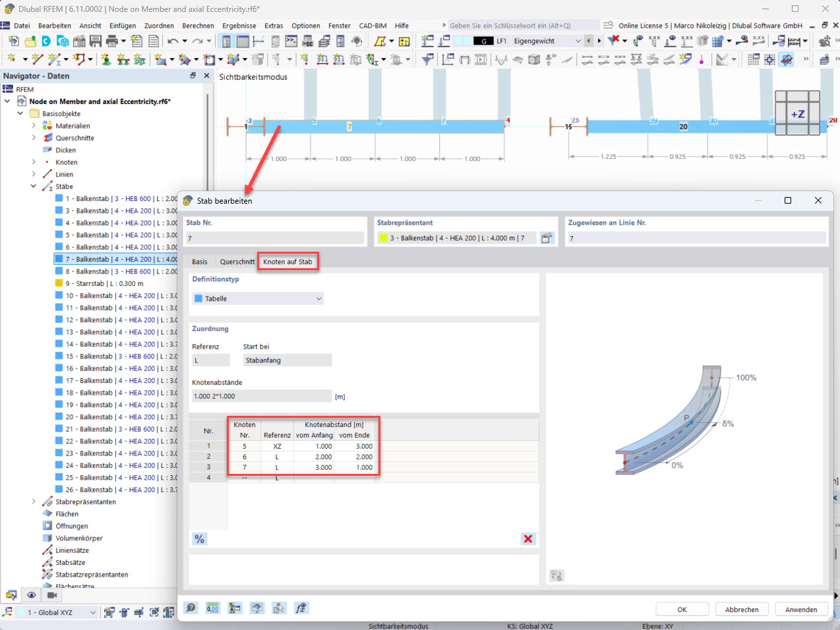The image size is (840, 630).
Task: Go to the previous load case arrow
Action: pyautogui.click(x=589, y=41)
